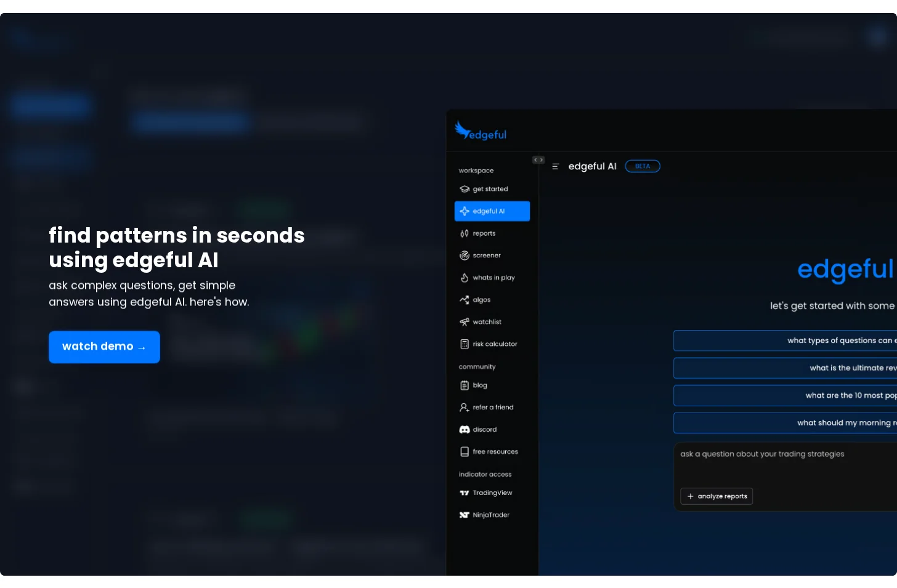This screenshot has height=588, width=897.
Task: Open the flame icon for whats in play
Action: click(465, 278)
